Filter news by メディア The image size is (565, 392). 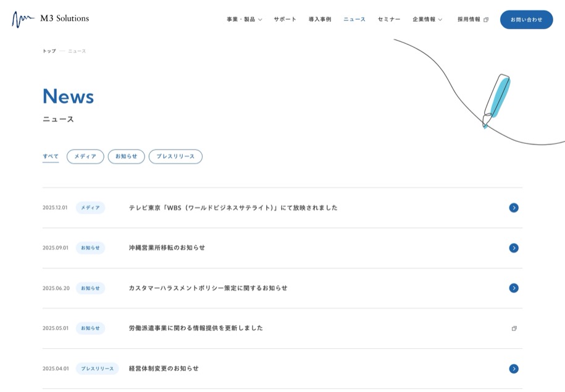(x=85, y=156)
